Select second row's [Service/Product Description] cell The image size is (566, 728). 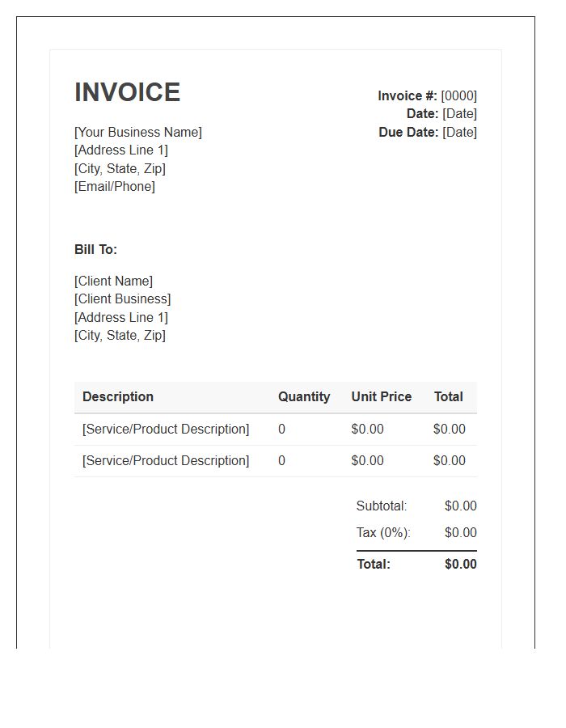[166, 460]
